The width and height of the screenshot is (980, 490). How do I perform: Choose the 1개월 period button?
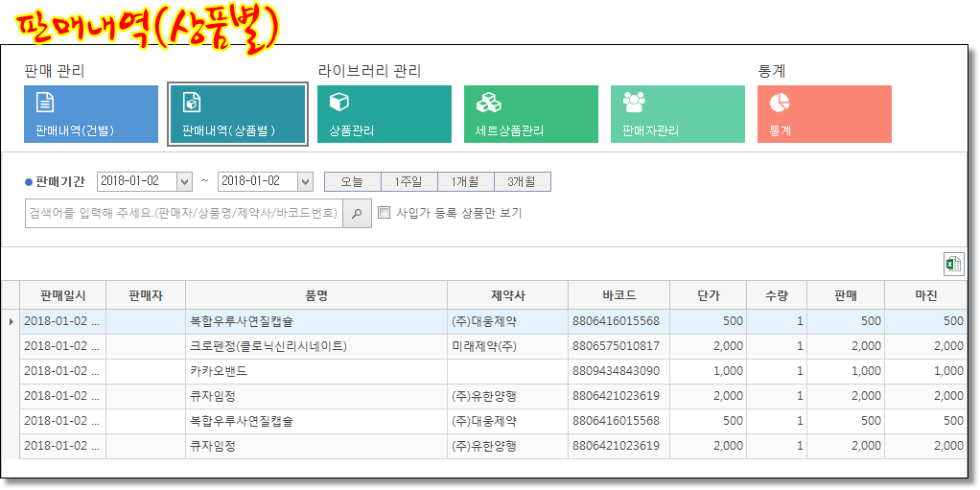click(x=465, y=181)
